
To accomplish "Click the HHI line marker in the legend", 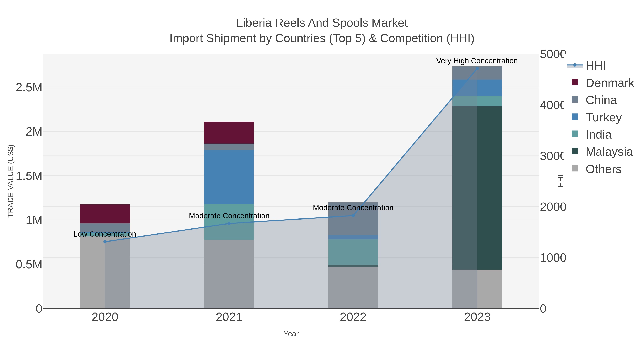I will click(x=575, y=65).
